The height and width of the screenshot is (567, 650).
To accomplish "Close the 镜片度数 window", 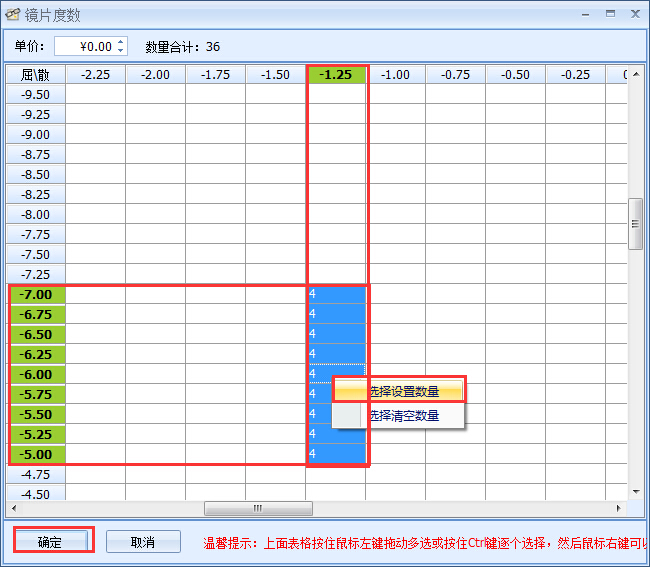I will (x=635, y=14).
